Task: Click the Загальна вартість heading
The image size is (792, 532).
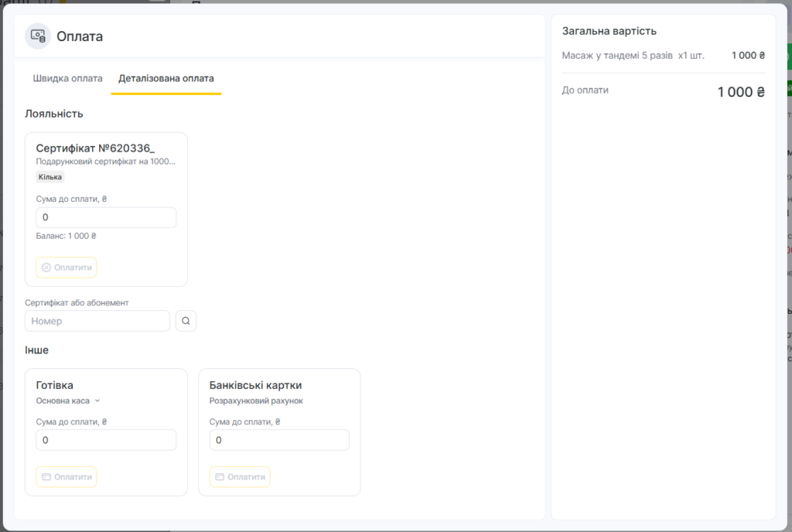Action: point(609,31)
